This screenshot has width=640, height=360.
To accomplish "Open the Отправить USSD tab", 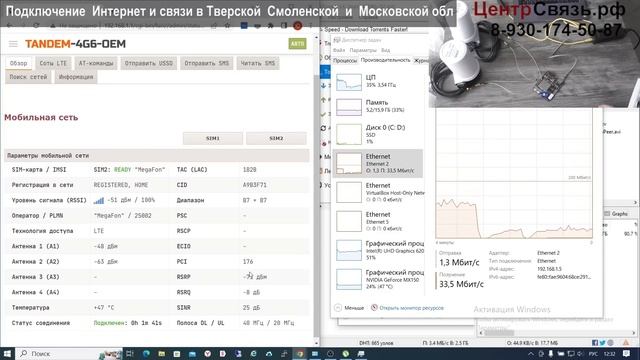I will 149,63.
